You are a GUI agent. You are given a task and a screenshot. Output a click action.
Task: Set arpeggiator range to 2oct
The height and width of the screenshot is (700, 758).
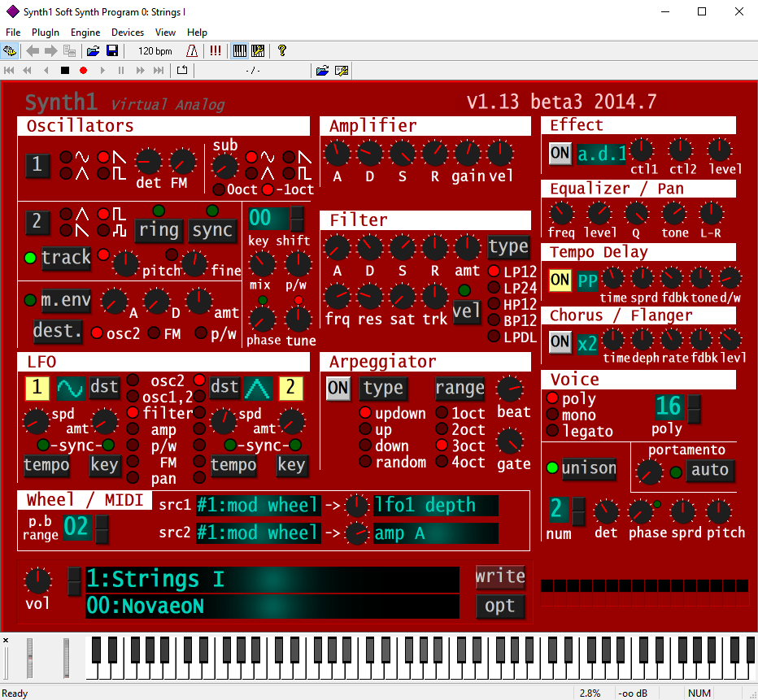coord(442,429)
